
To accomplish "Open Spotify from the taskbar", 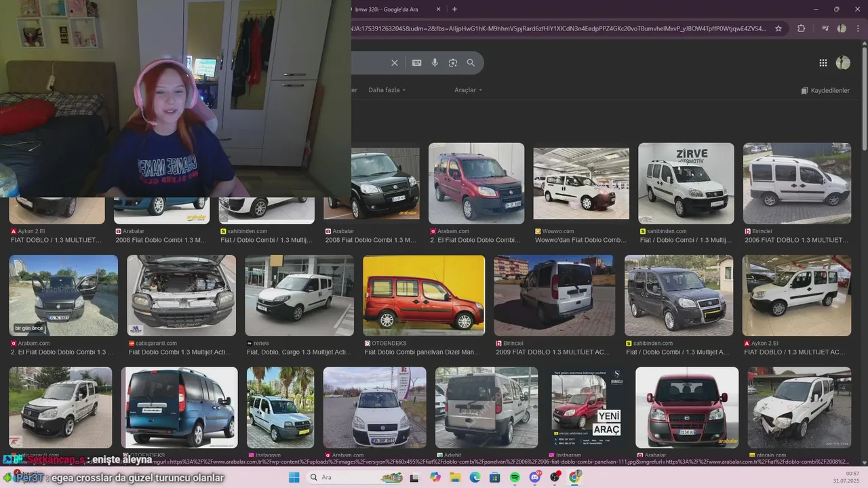I will pos(515,477).
